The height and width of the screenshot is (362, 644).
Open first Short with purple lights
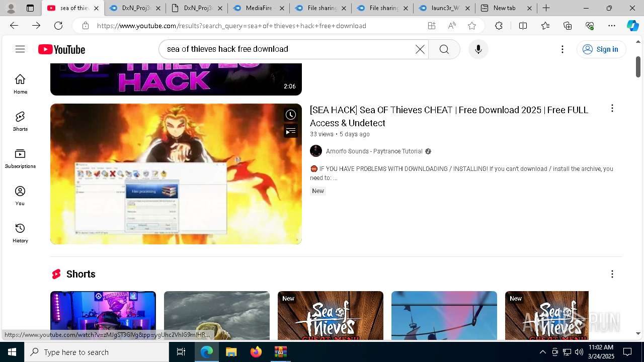[103, 315]
